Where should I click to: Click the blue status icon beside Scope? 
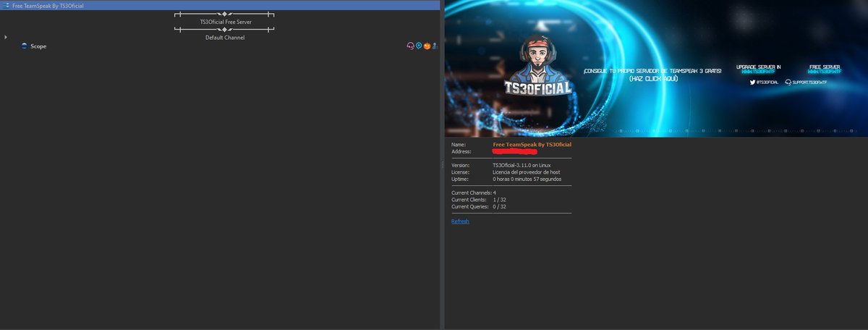click(x=25, y=46)
